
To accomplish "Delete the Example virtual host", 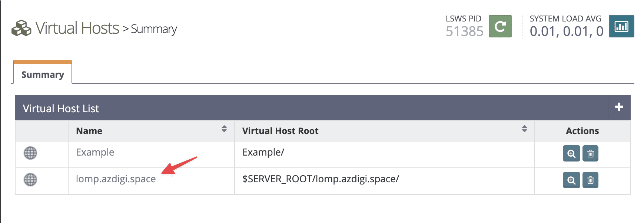I will [x=590, y=153].
